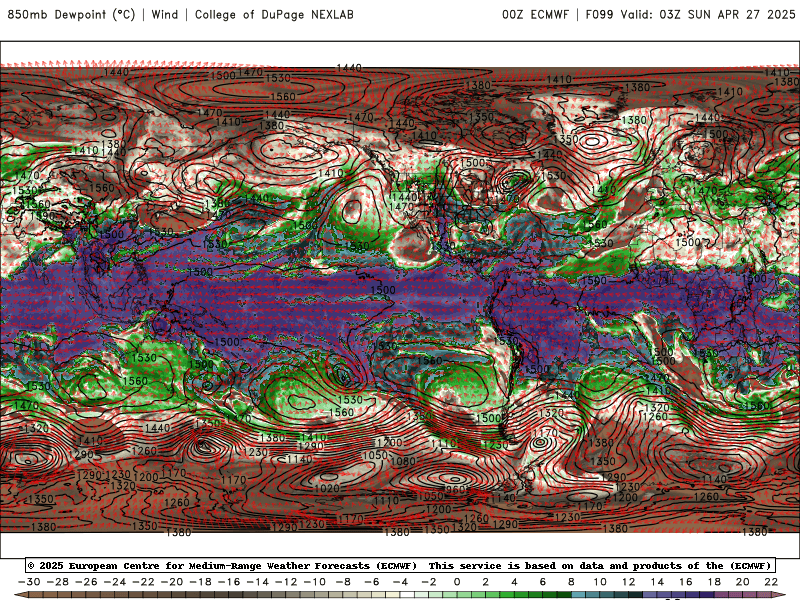The width and height of the screenshot is (800, 600).
Task: Click the "-12" color scale label
Action: coord(286,582)
